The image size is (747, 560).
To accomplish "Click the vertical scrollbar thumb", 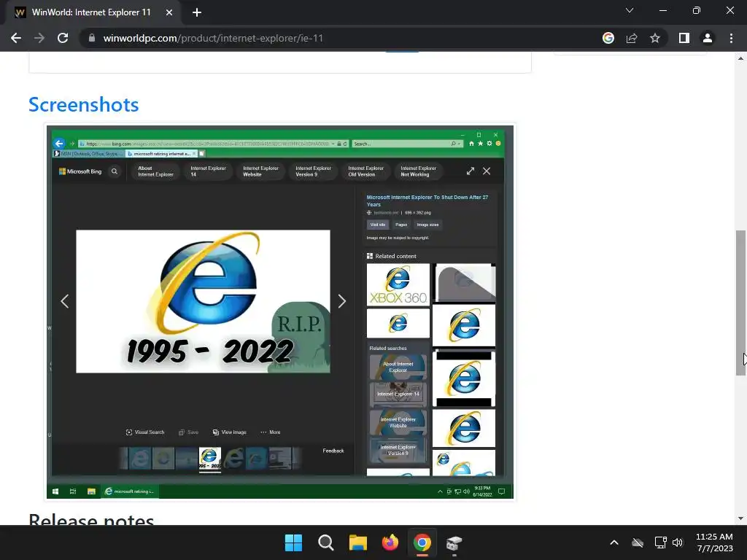I will click(740, 303).
